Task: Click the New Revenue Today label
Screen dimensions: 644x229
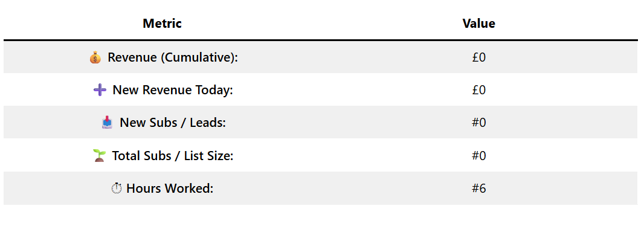Action: point(173,89)
